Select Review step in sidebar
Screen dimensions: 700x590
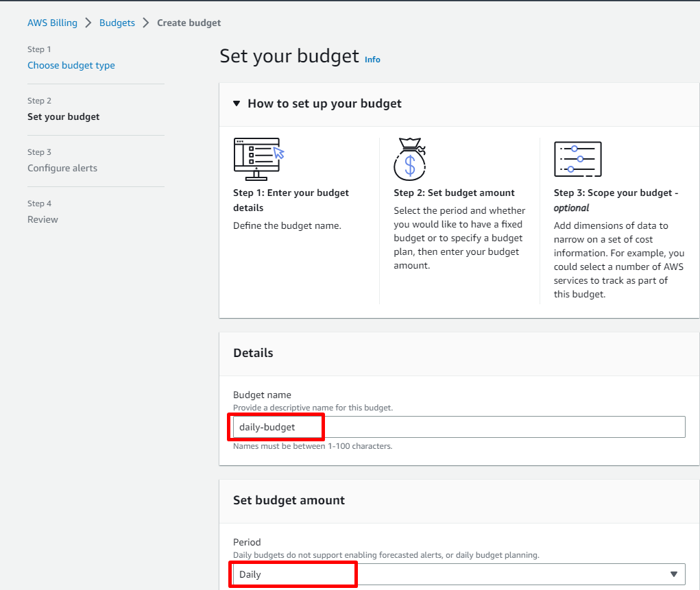tap(43, 220)
